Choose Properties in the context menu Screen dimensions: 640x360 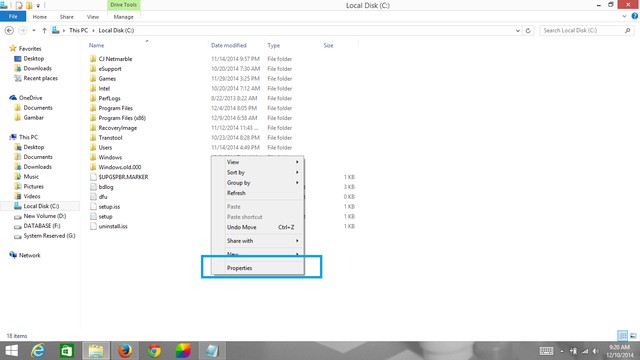click(258, 268)
